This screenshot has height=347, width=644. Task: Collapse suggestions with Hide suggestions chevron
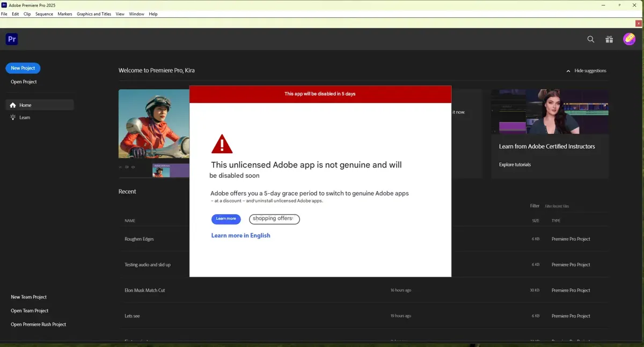568,71
